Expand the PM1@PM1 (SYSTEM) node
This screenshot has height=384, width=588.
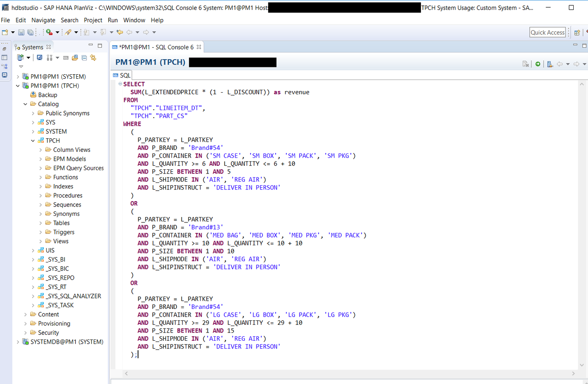[x=18, y=77]
